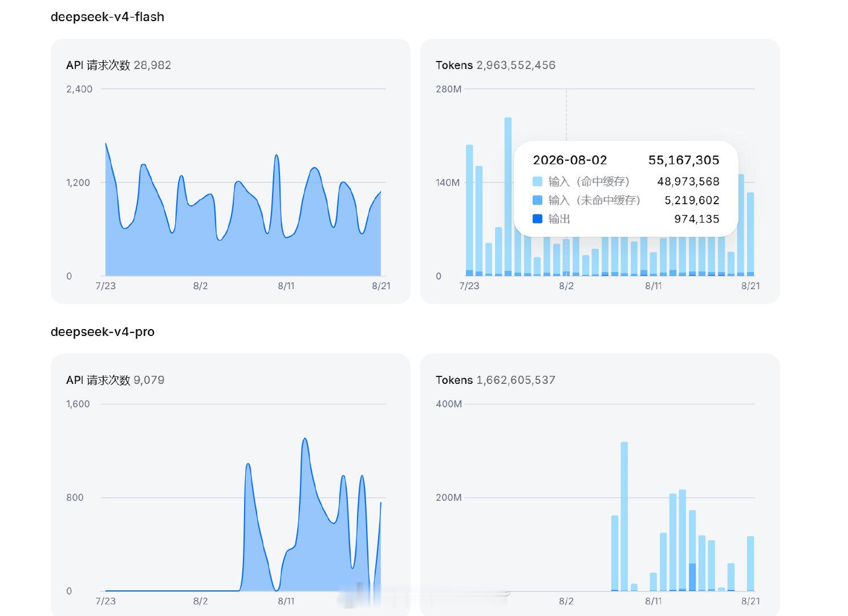The width and height of the screenshot is (848, 616).
Task: Click the 输出 label in the tooltip
Action: pyautogui.click(x=559, y=219)
